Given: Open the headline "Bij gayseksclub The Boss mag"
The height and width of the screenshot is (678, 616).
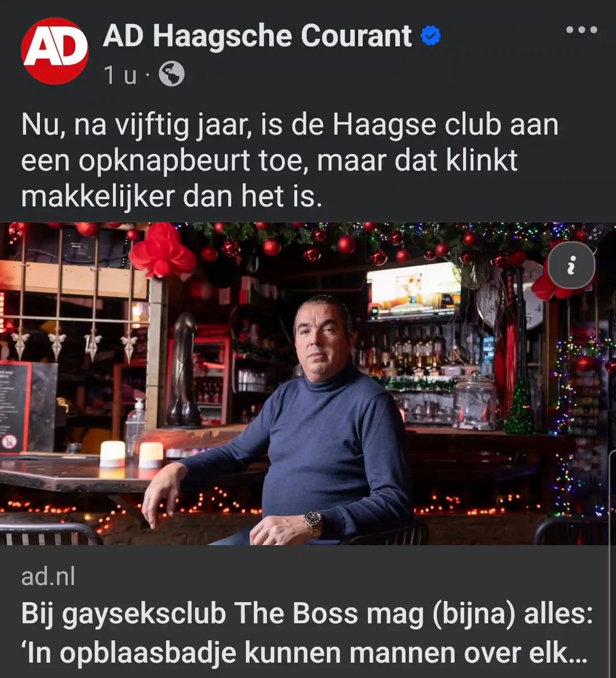Looking at the screenshot, I should [x=223, y=614].
